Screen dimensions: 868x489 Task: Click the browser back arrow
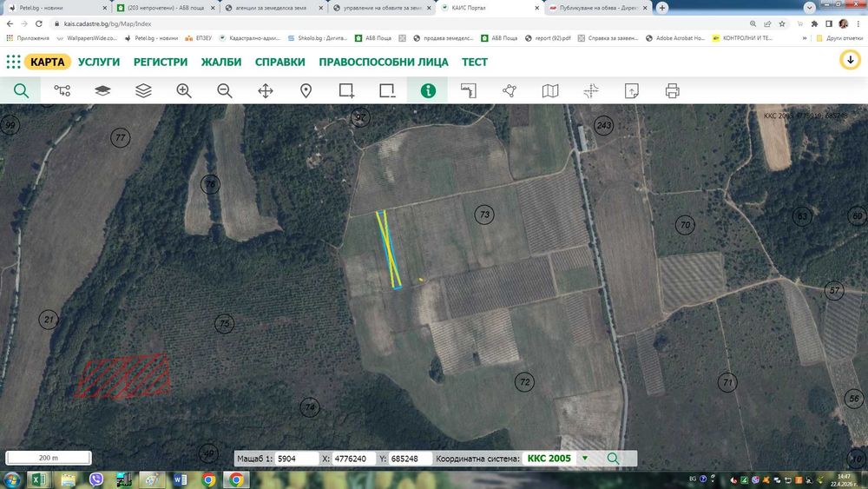(x=10, y=23)
